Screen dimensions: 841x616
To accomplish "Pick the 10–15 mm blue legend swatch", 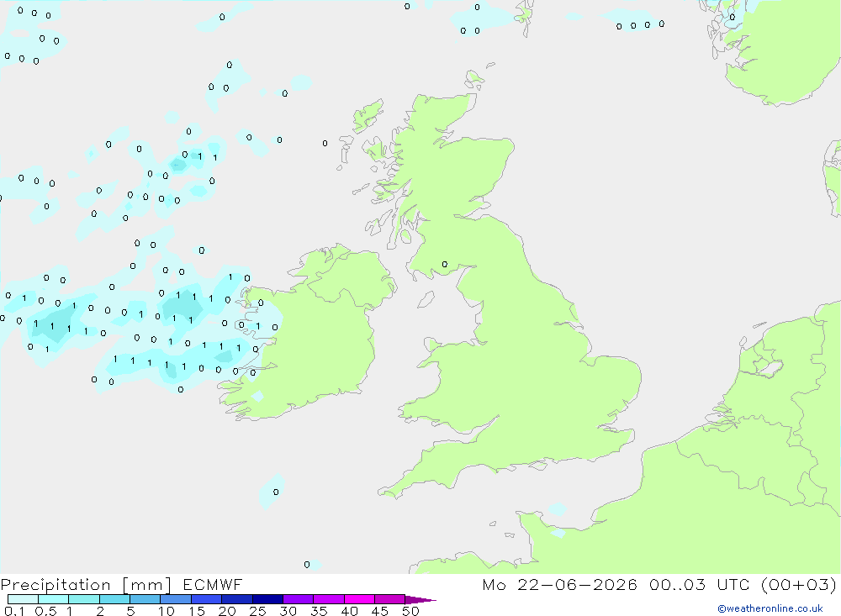I will click(176, 599).
